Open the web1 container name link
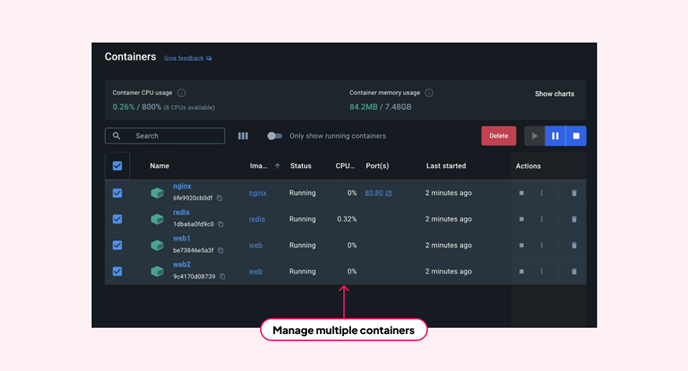 click(x=182, y=238)
